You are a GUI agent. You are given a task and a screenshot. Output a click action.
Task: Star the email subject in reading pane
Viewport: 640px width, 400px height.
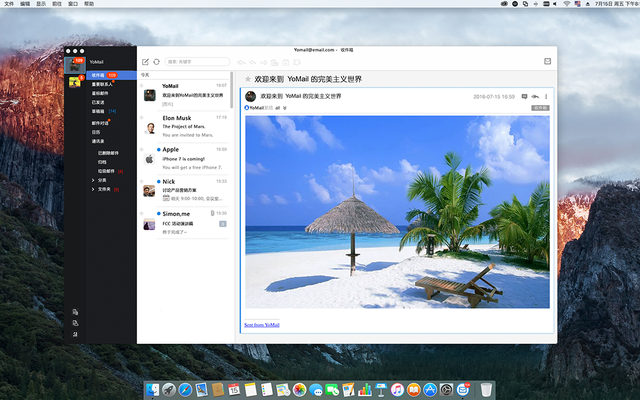[x=248, y=78]
